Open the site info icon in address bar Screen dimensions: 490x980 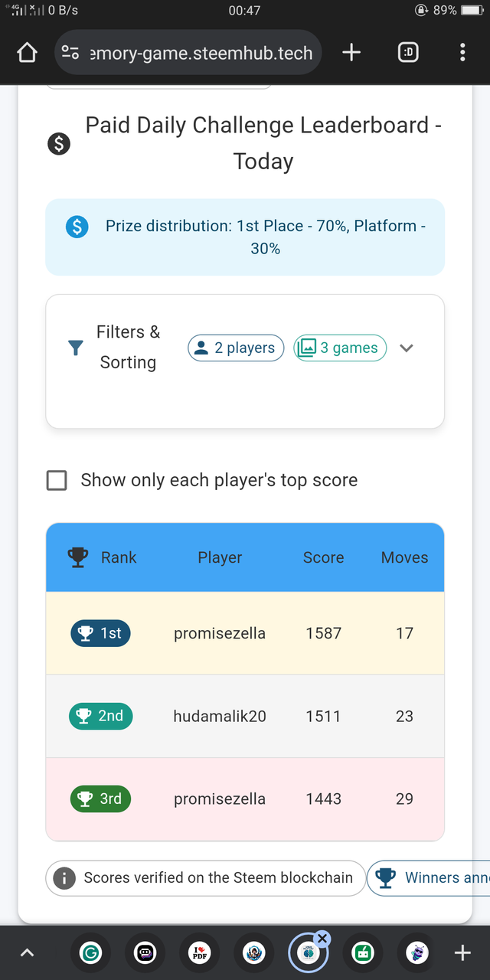70,53
